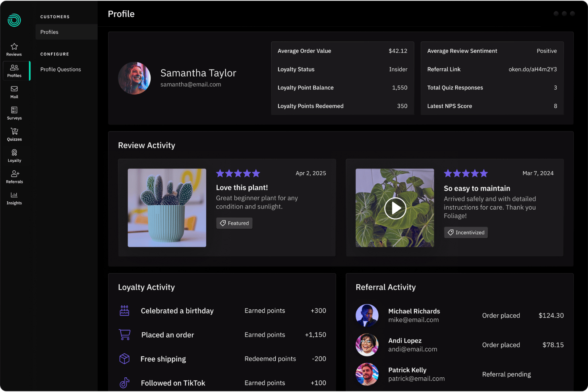
Task: Open the Reviews section in sidebar
Action: click(x=14, y=50)
